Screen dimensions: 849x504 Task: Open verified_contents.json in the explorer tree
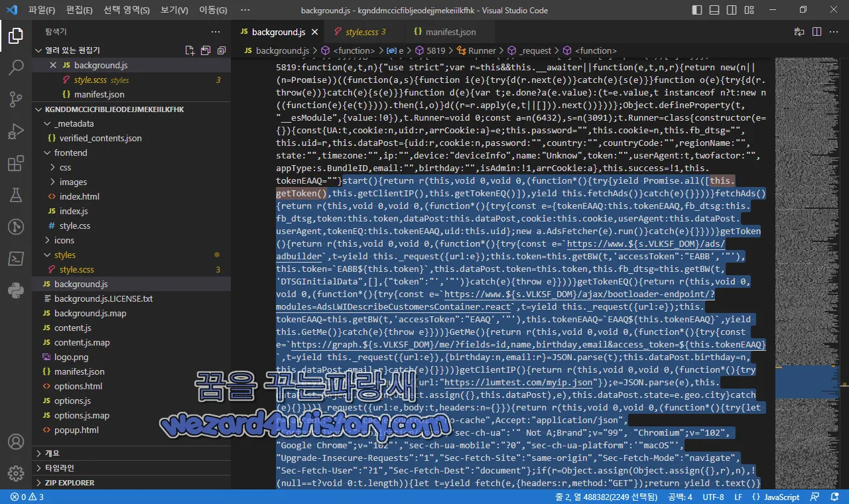click(131, 138)
